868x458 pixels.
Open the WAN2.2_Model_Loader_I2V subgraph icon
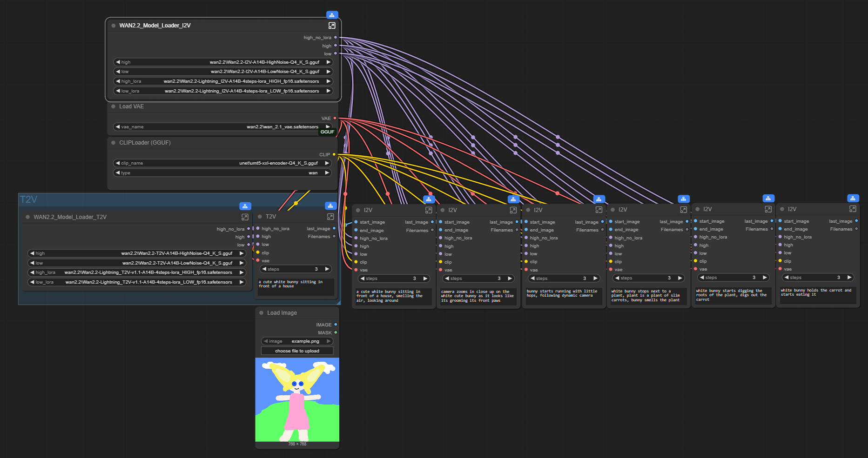point(332,26)
